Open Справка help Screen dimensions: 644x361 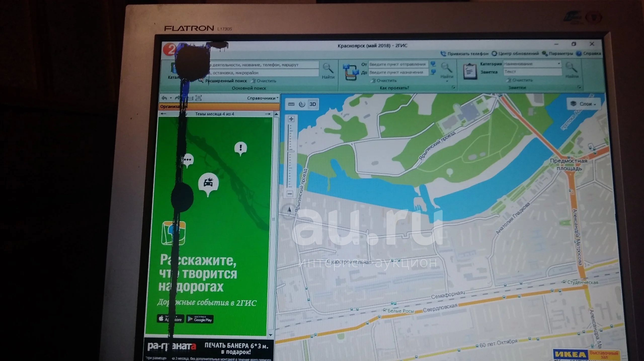coord(589,54)
